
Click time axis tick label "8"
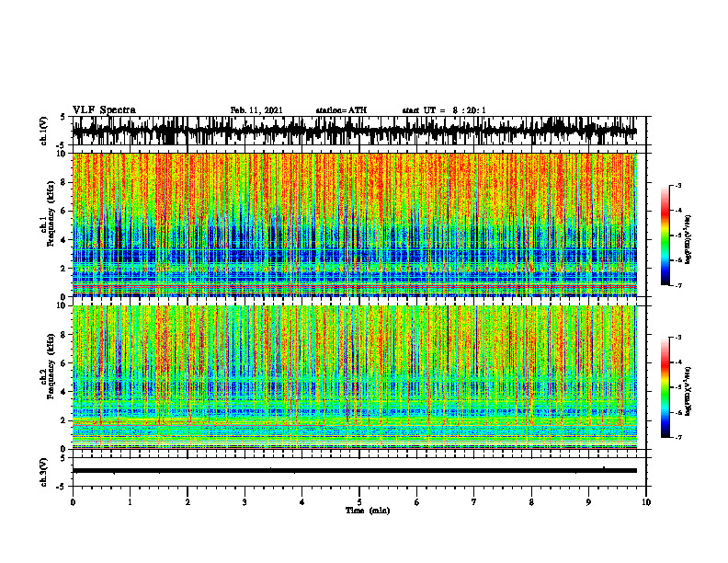pos(531,502)
